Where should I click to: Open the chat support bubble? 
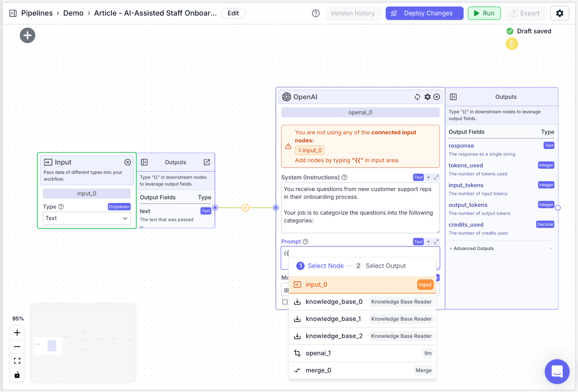[x=557, y=371]
